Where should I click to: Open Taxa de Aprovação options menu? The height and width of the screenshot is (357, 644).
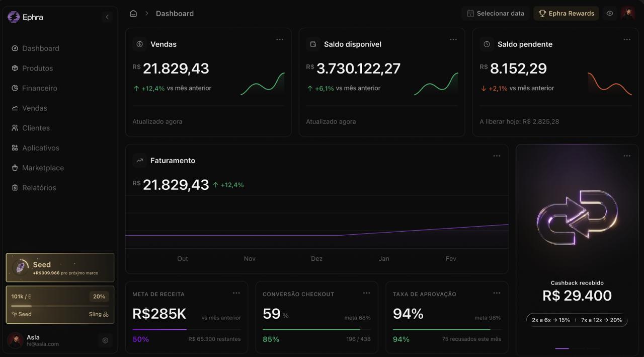point(497,293)
